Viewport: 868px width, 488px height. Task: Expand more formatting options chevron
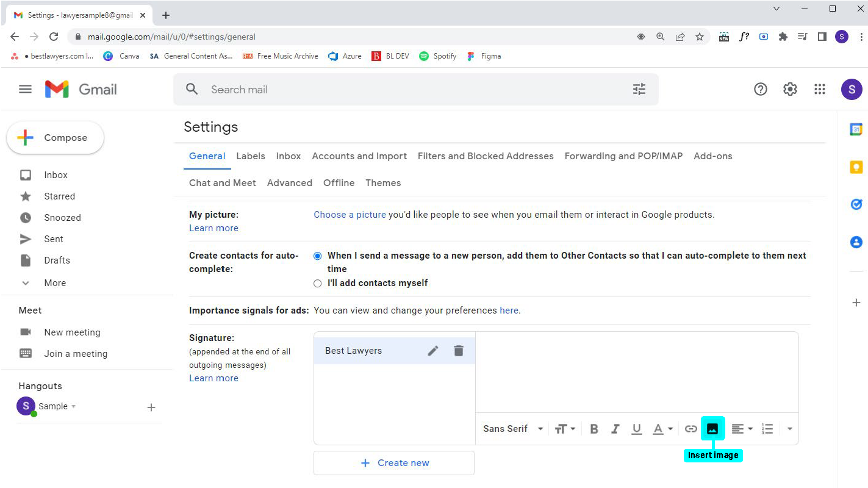coord(789,428)
